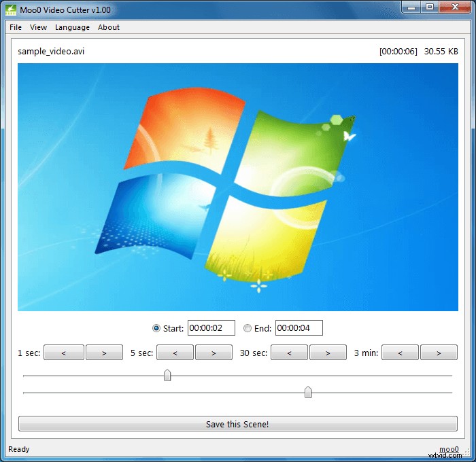Click the End time input field
This screenshot has width=476, height=462.
(299, 328)
